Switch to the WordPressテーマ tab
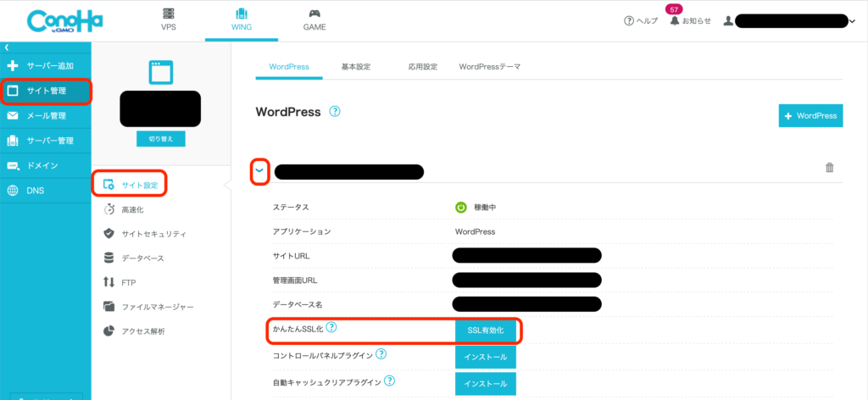Viewport: 868px width, 400px height. point(490,67)
